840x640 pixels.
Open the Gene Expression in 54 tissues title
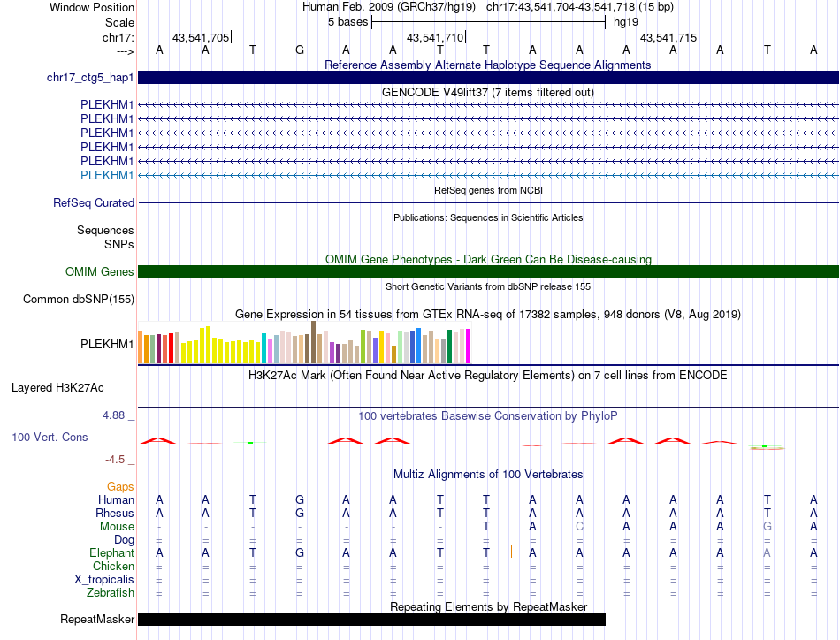[x=487, y=315]
